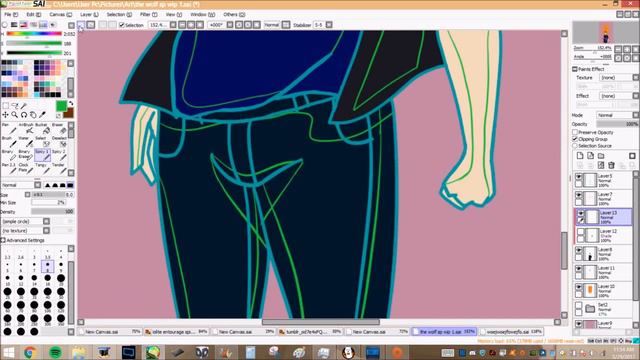Open Chrome from the taskbar

coord(29,352)
